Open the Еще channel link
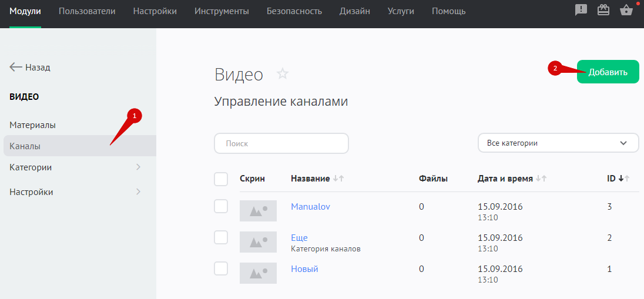 (299, 238)
